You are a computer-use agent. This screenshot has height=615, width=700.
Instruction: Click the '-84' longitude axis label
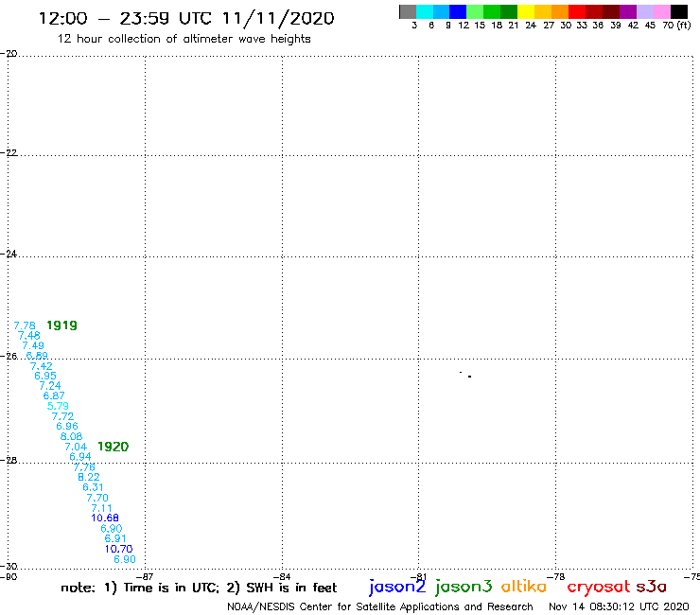click(x=284, y=576)
